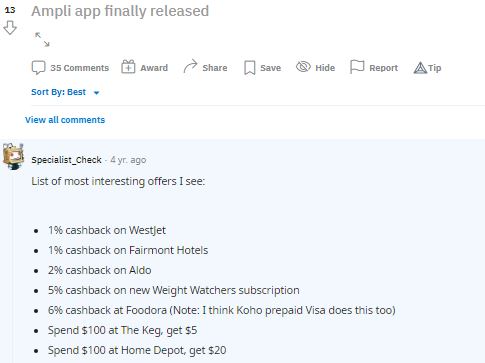Click the expand post arrows icon
This screenshot has height=363, width=485.
pyautogui.click(x=42, y=39)
